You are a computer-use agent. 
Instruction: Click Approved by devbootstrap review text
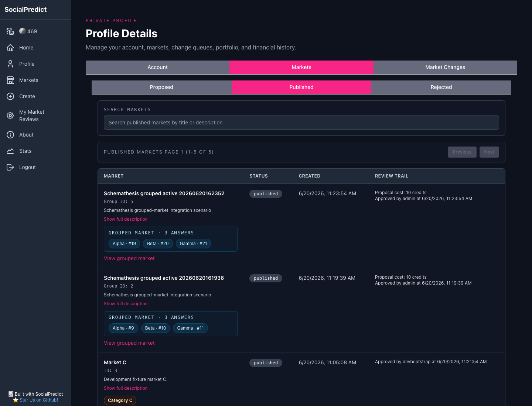[431, 362]
